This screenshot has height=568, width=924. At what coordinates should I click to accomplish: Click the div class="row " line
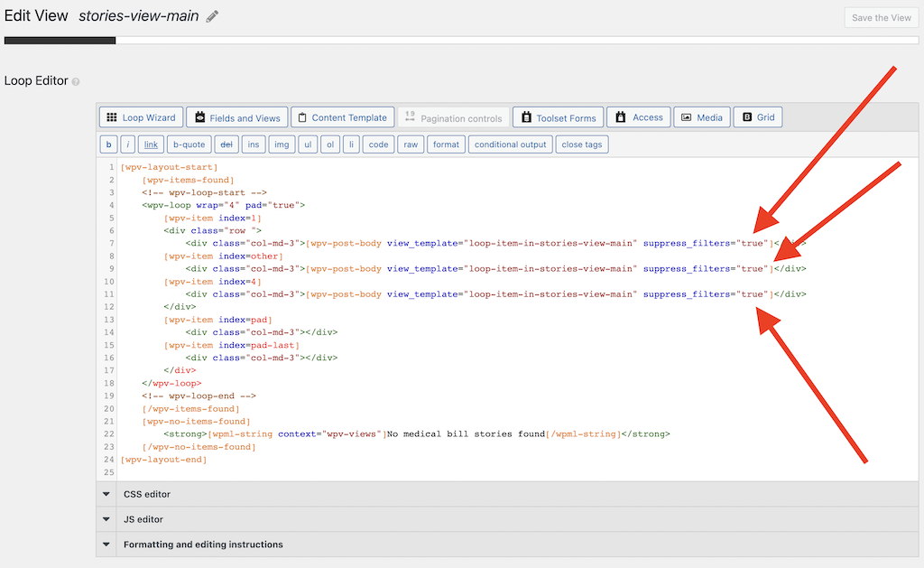click(213, 230)
